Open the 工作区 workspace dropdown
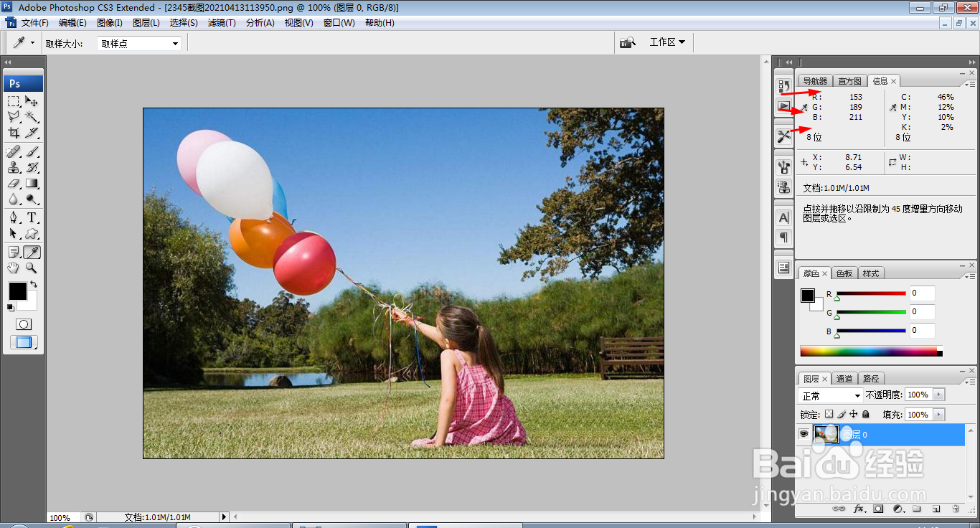Image resolution: width=980 pixels, height=528 pixels. tap(667, 42)
